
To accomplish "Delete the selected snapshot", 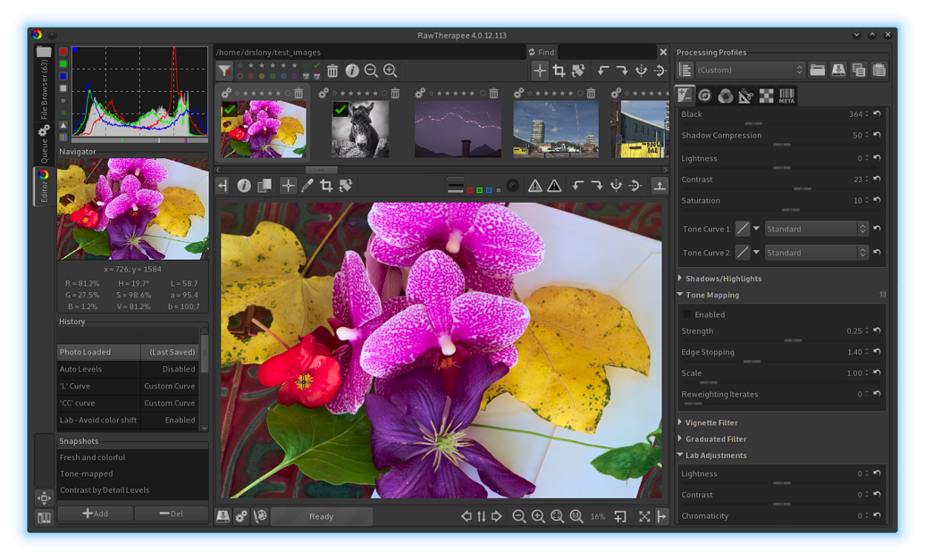I will click(x=171, y=514).
